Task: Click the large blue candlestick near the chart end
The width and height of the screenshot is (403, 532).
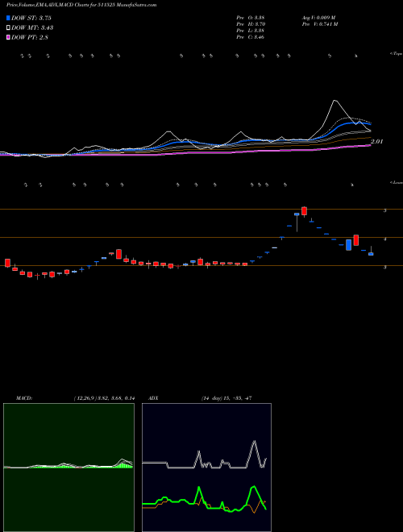Action: (x=348, y=245)
